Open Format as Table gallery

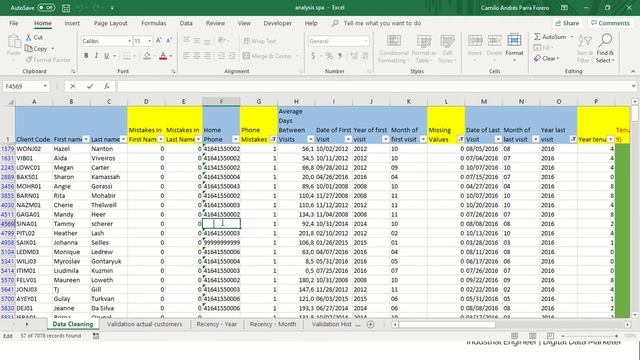[x=424, y=49]
